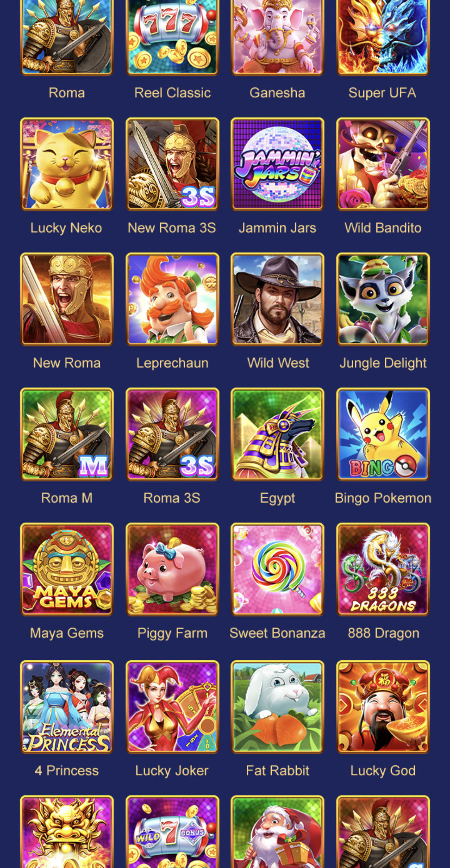This screenshot has width=450, height=868.
Task: Click the 4 Princess text label
Action: tap(67, 771)
